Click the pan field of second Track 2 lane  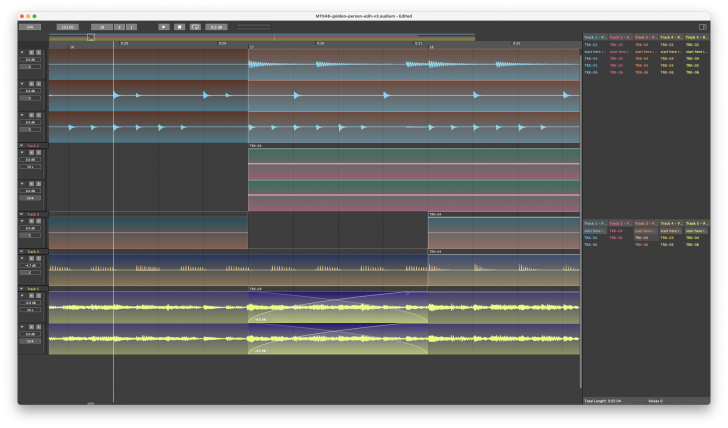30,198
